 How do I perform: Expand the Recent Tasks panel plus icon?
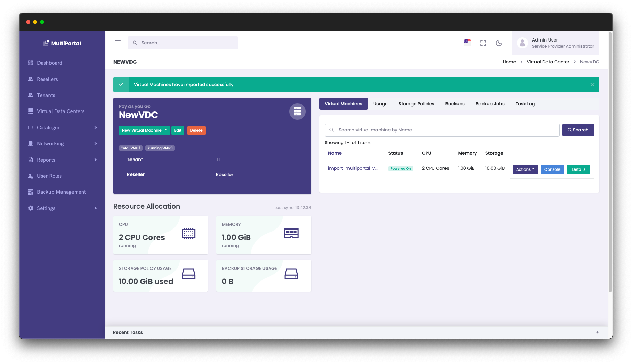point(597,332)
